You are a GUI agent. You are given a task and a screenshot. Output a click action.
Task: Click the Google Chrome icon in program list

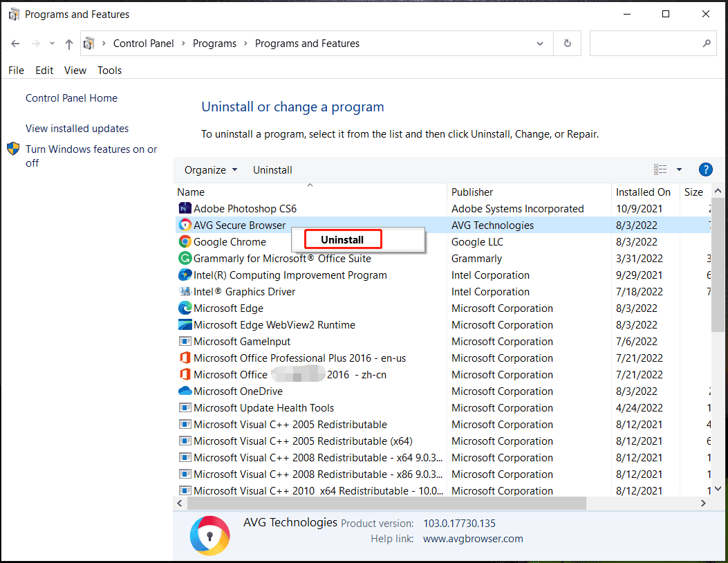[x=185, y=241]
